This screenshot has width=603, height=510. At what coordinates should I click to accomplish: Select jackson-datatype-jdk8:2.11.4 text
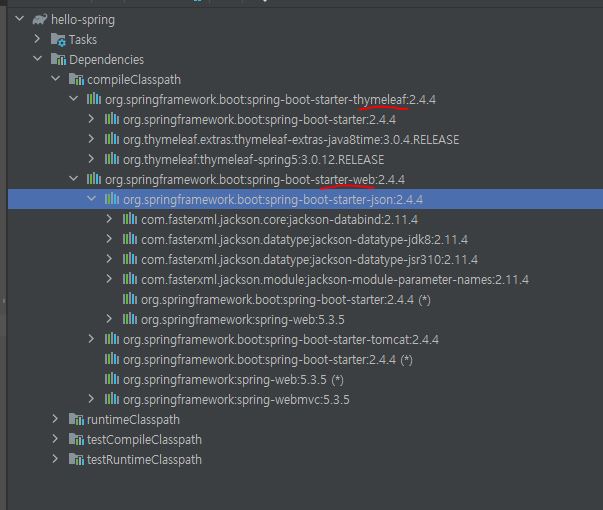click(x=305, y=240)
